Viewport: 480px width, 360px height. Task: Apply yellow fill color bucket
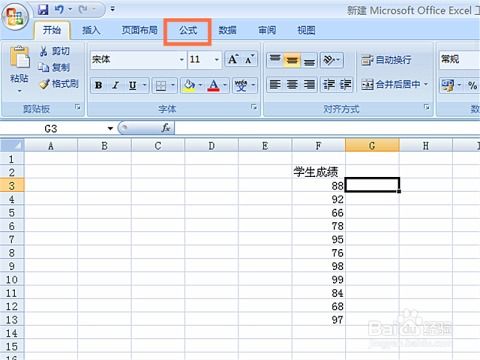click(189, 86)
